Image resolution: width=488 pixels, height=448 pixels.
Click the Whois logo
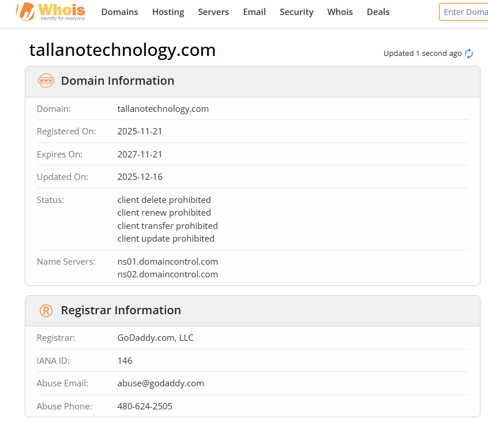51,12
